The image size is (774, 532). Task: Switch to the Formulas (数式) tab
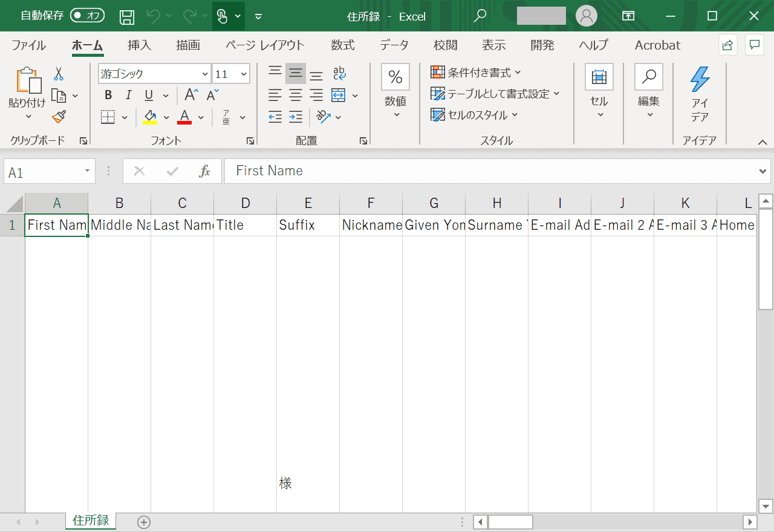[x=342, y=45]
